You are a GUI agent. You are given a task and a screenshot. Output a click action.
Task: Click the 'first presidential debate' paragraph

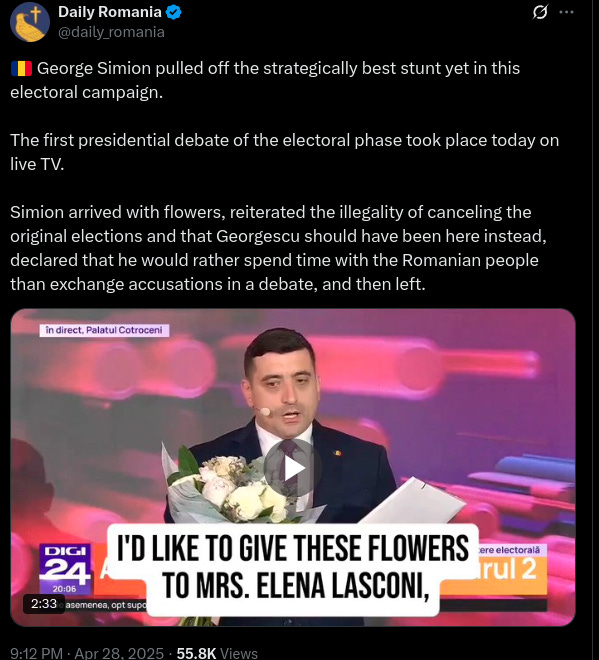coord(285,152)
